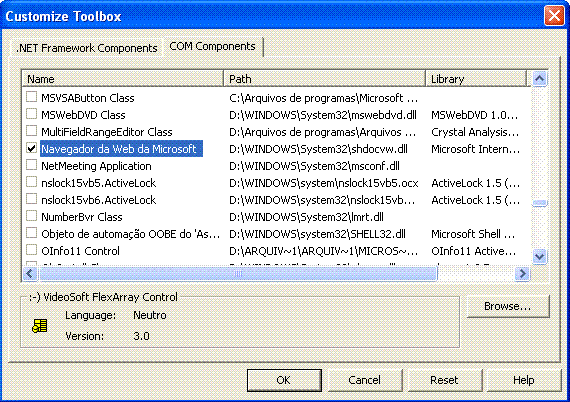Uncheck Navegador da Web da Microsoft
The width and height of the screenshot is (570, 402).
(32, 148)
